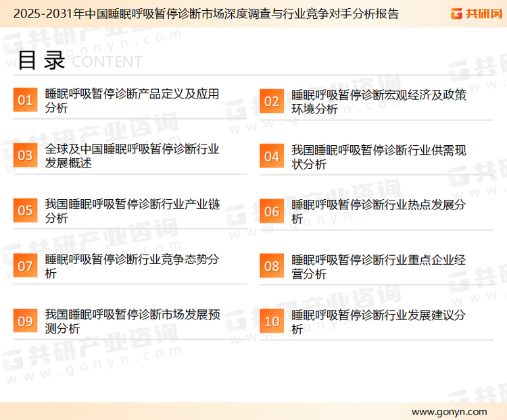The height and width of the screenshot is (420, 507).
Task: Click the 目录 heading
Action: tap(41, 60)
